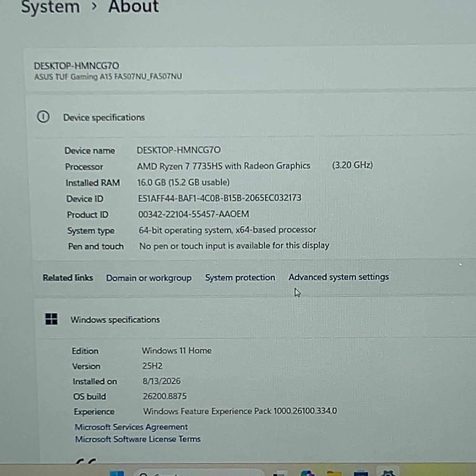Screen dimensions: 476x476
Task: Click the Windows logo beside Windows specifications
Action: coord(51,319)
